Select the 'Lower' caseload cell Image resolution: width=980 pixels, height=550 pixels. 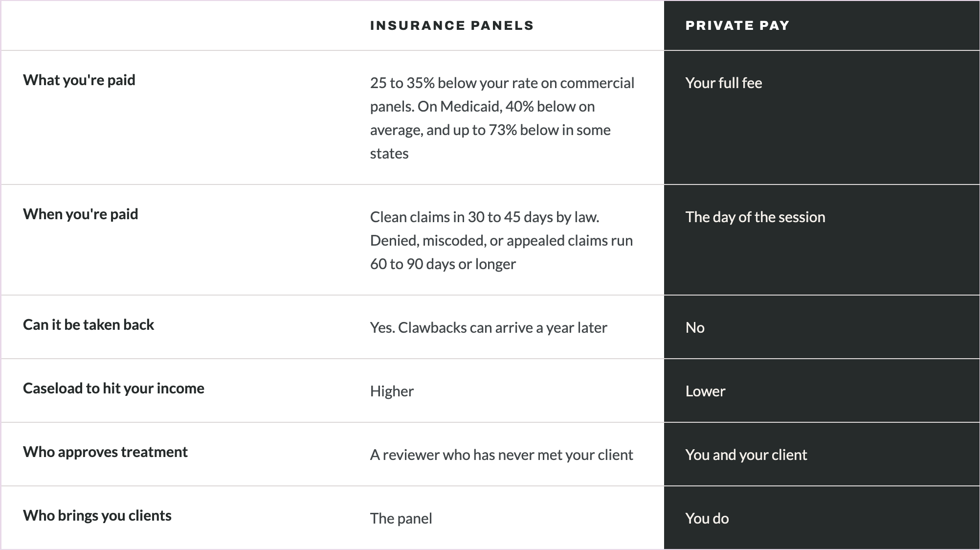click(x=705, y=391)
